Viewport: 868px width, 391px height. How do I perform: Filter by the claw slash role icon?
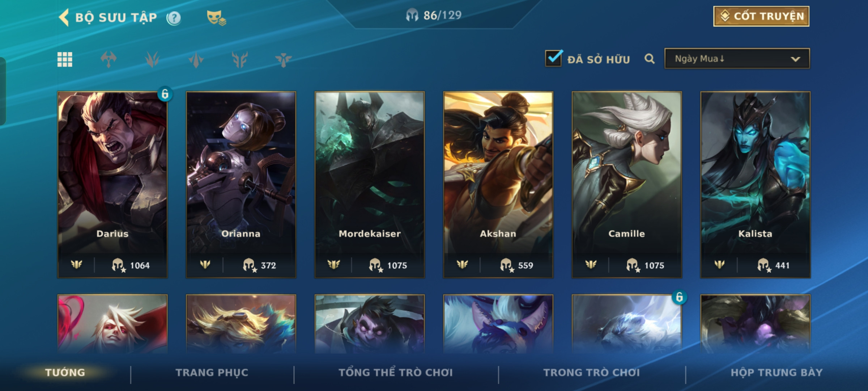[152, 59]
